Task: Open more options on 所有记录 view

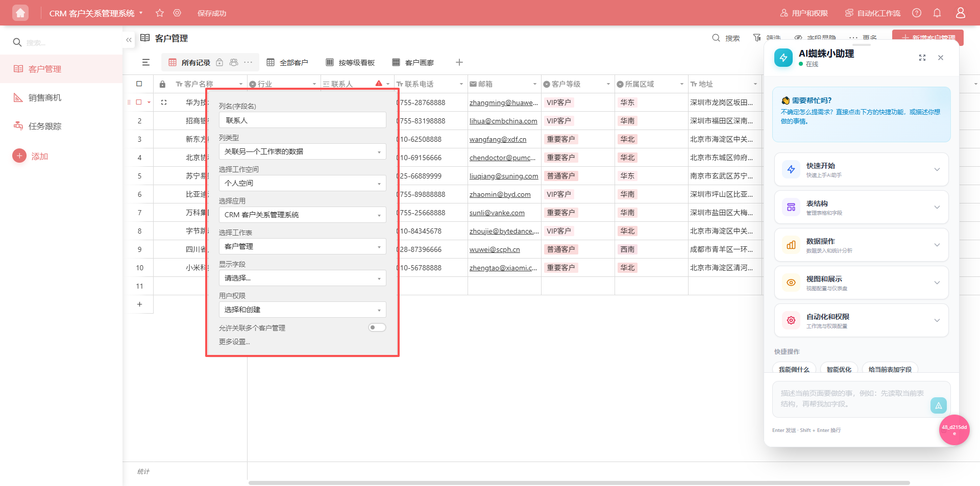Action: [x=248, y=62]
